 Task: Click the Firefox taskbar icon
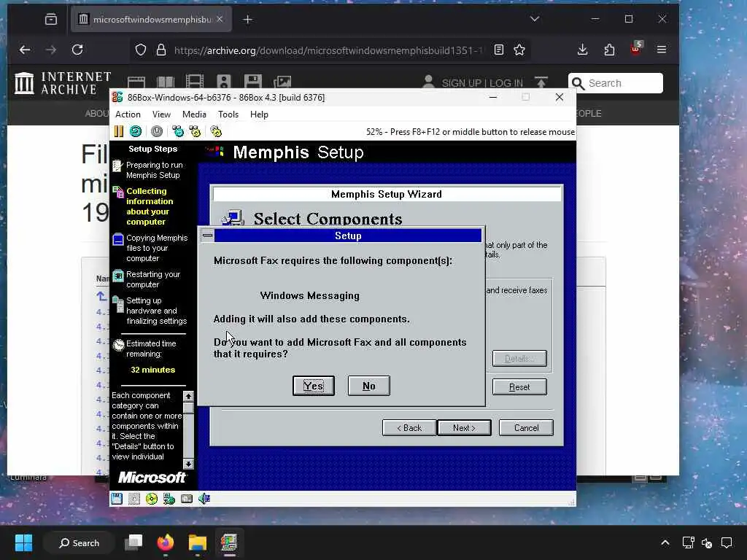[x=166, y=542]
